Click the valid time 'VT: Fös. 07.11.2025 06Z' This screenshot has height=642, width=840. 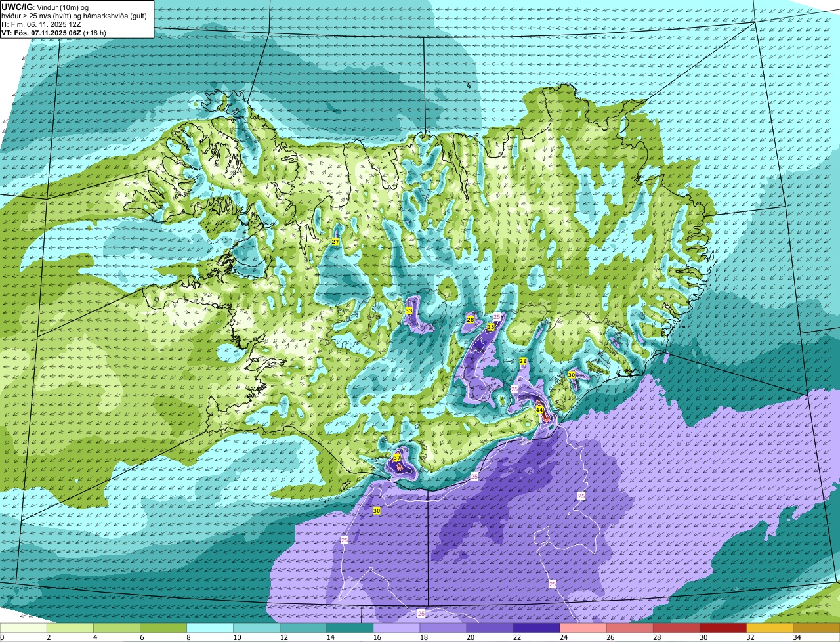[x=41, y=32]
